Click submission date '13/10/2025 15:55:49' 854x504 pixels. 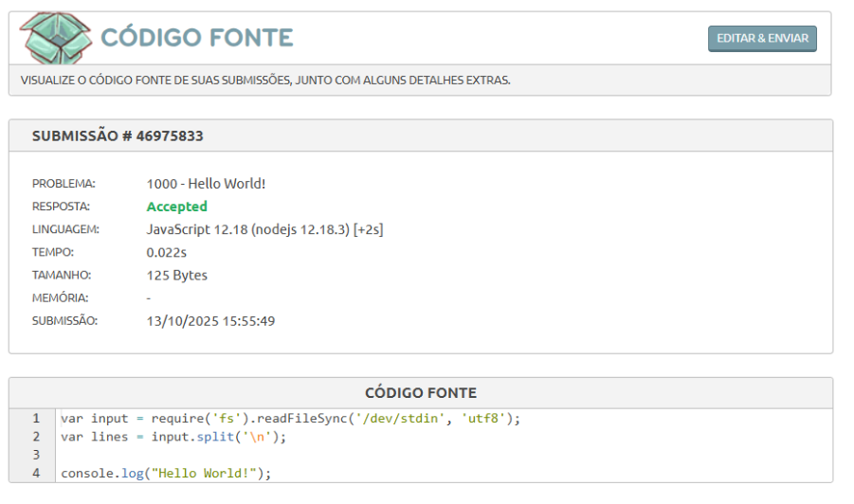click(x=210, y=321)
